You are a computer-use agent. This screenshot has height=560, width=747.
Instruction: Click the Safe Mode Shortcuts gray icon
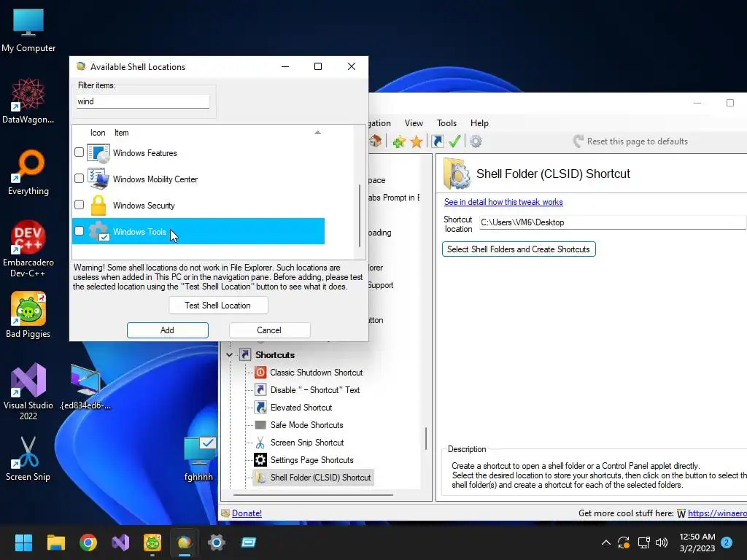[x=260, y=425]
